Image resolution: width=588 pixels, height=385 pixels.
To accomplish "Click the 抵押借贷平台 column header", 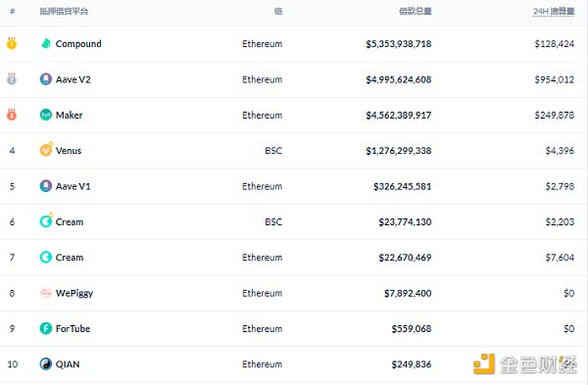I will [64, 11].
